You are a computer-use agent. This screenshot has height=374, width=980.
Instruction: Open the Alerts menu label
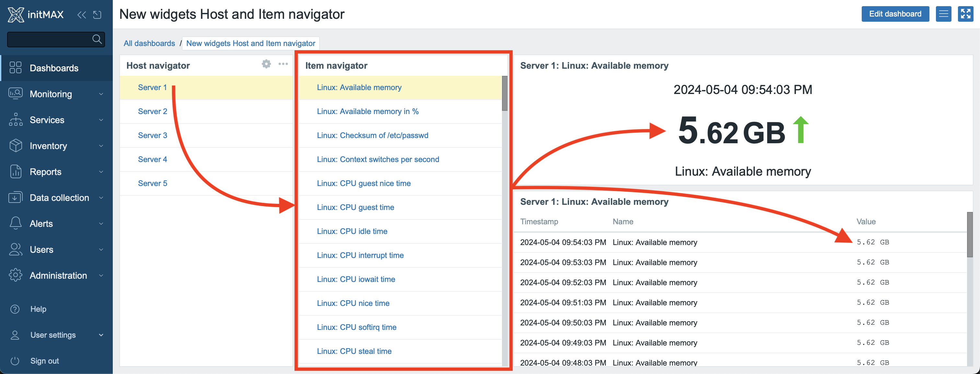(41, 223)
